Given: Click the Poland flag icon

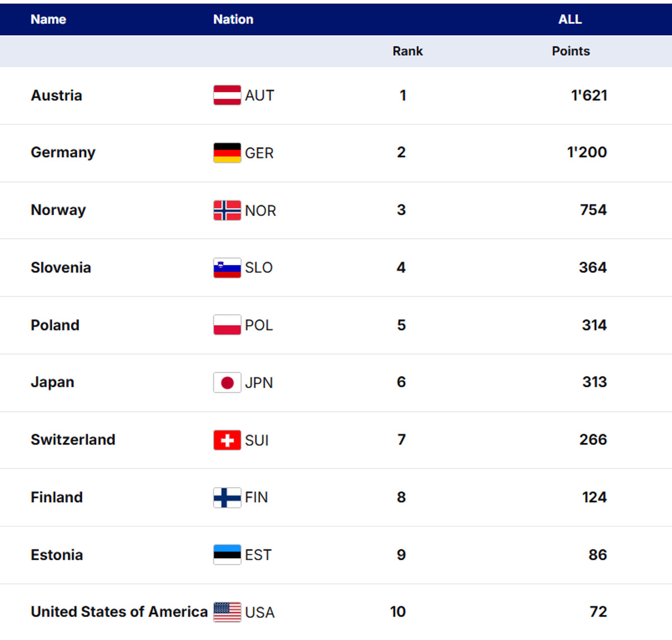Looking at the screenshot, I should (227, 325).
